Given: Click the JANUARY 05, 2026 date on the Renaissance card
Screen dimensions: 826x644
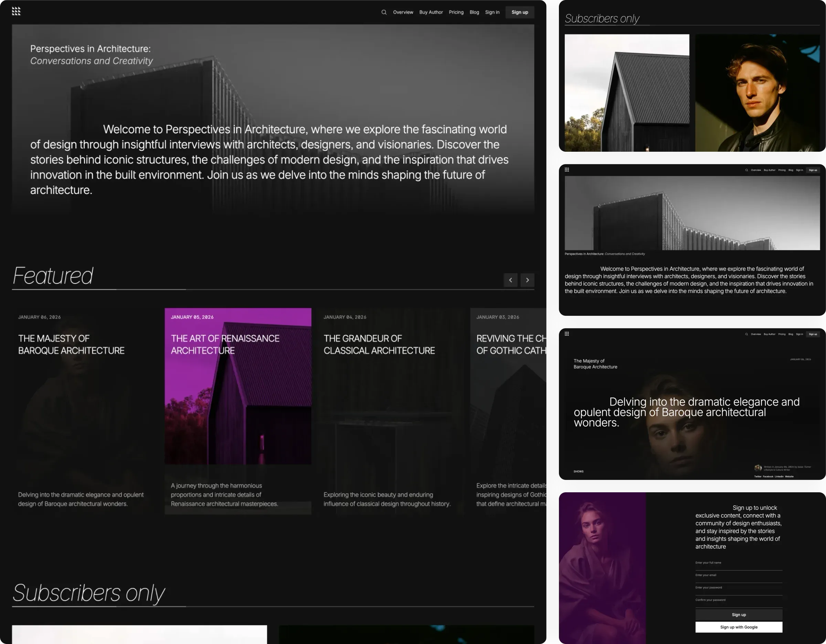Looking at the screenshot, I should (192, 317).
